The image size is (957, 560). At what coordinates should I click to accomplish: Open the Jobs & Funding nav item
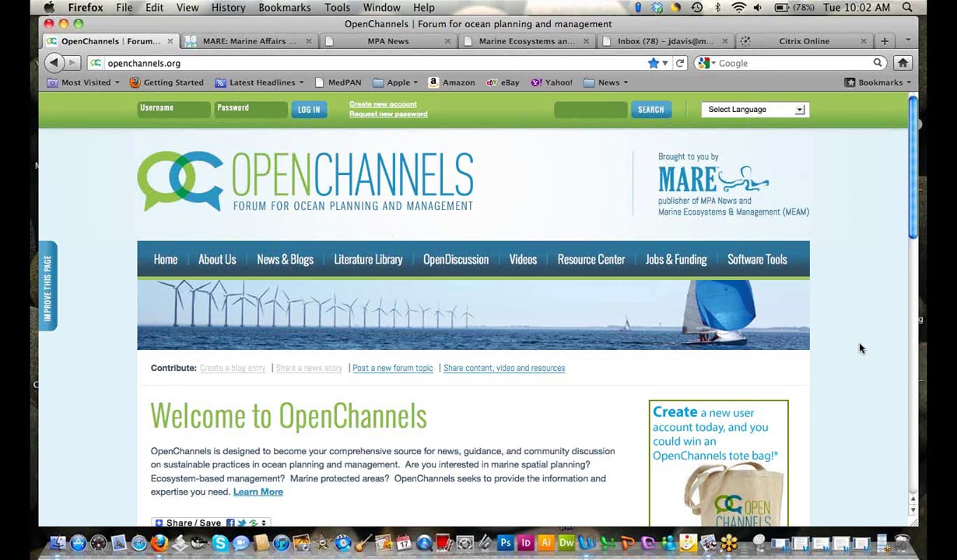tap(676, 260)
